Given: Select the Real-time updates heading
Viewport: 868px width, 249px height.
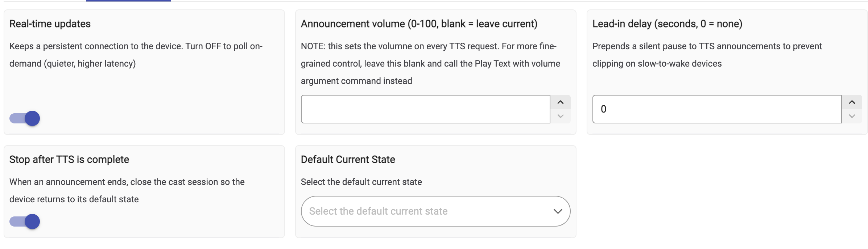Looking at the screenshot, I should click(x=50, y=24).
